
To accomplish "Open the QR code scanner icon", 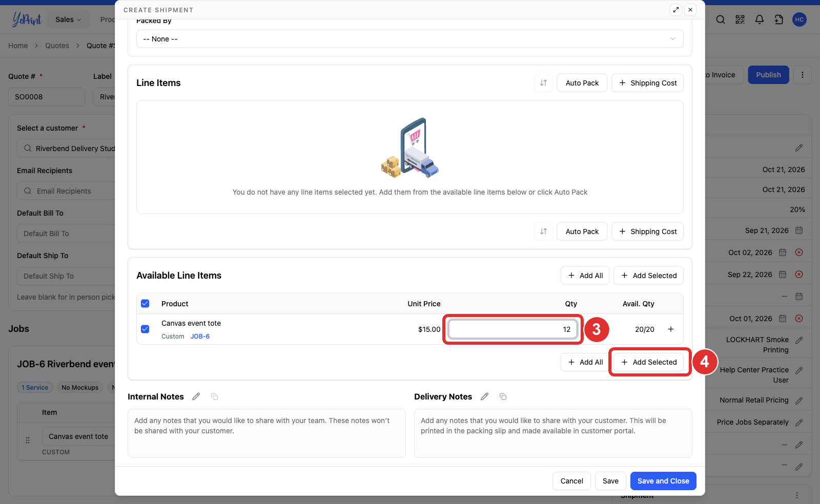I will click(740, 19).
